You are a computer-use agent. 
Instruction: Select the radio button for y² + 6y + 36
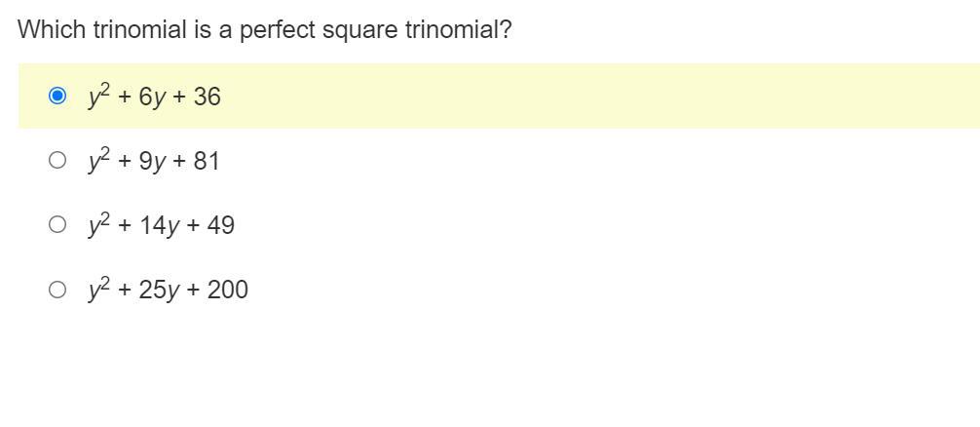(57, 96)
